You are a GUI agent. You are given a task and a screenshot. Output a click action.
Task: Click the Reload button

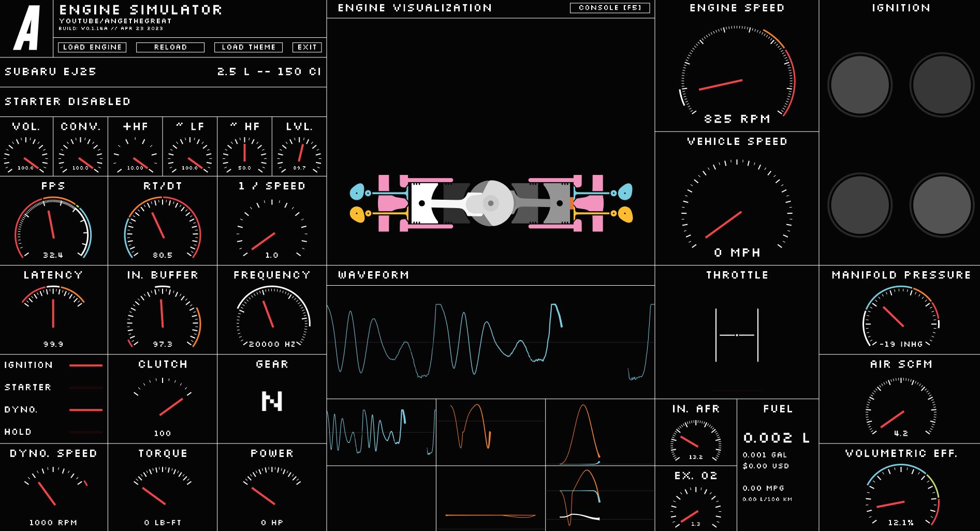[x=170, y=47]
